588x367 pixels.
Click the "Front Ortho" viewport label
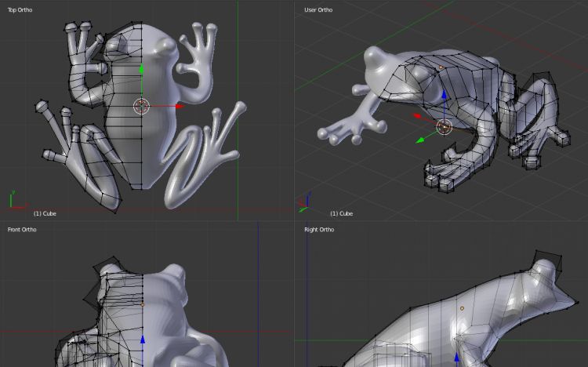point(22,230)
